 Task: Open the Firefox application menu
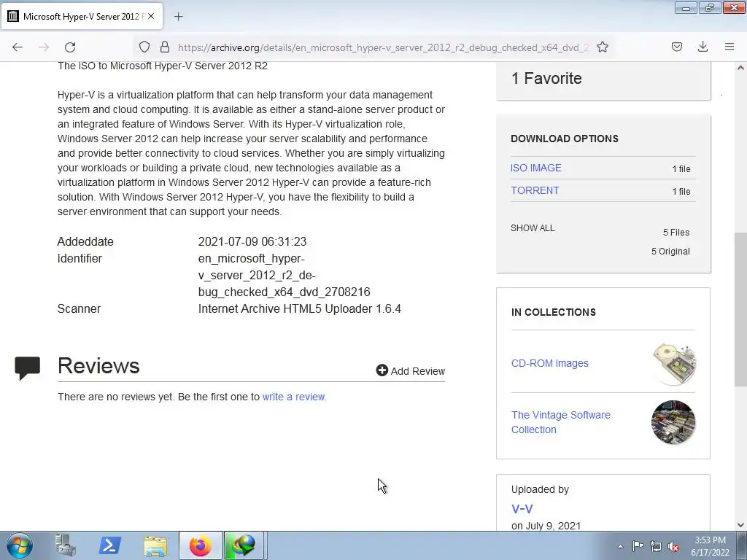pyautogui.click(x=729, y=47)
